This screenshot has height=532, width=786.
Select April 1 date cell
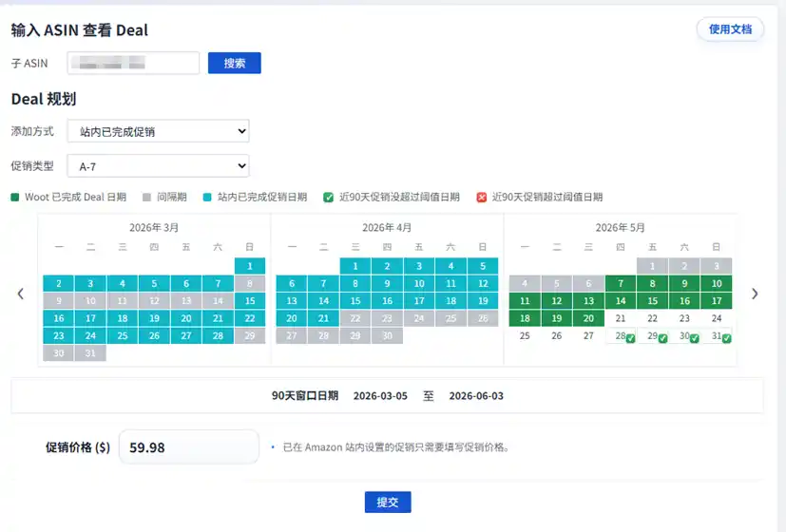pos(355,266)
